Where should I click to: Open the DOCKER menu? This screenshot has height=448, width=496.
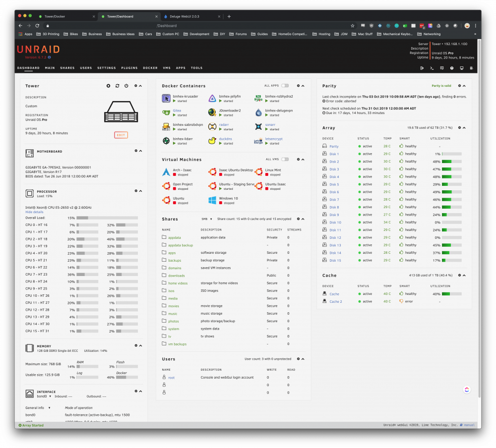[x=150, y=68]
